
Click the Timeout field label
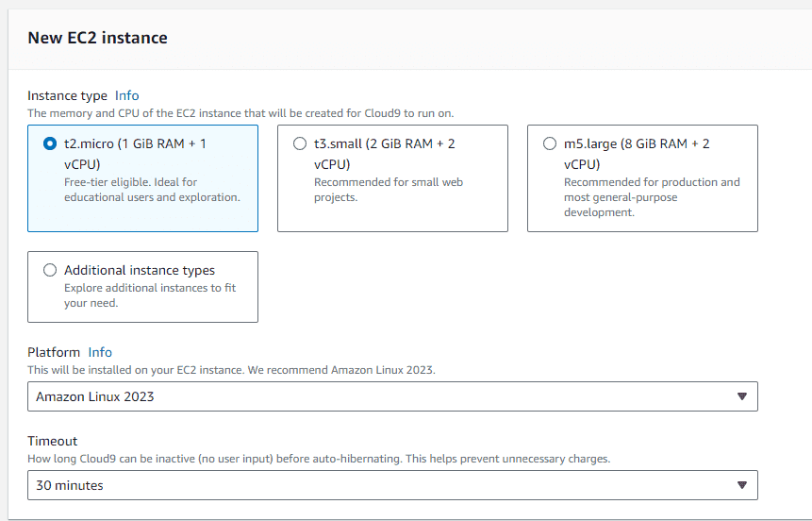coord(52,441)
